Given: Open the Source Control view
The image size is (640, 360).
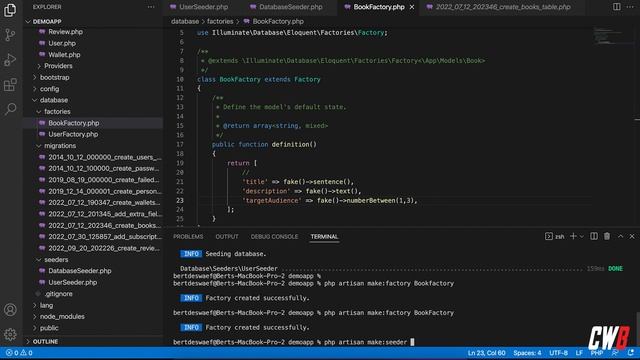Looking at the screenshot, I should [x=10, y=35].
